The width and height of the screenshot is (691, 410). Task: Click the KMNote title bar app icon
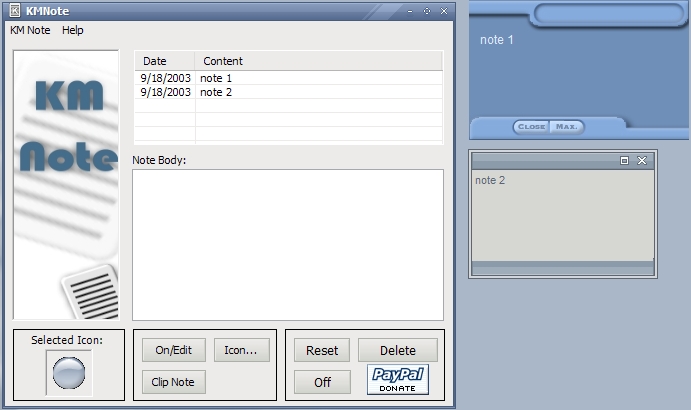[15, 10]
